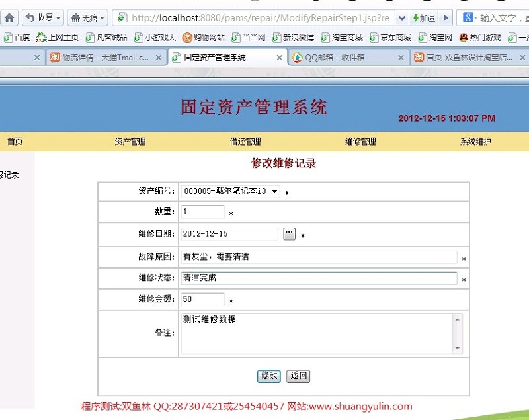Open the 当当网 bookmark
The height and width of the screenshot is (420, 529).
click(249, 38)
